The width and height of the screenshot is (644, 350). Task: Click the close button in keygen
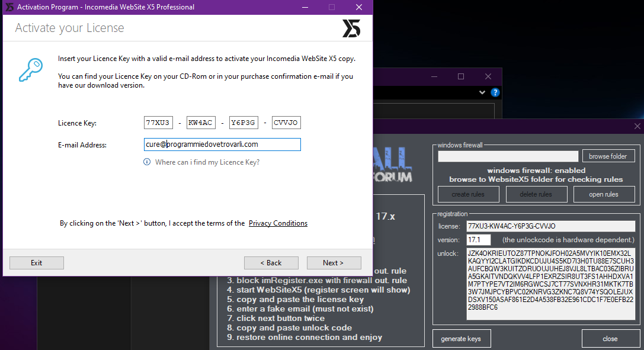[x=610, y=339]
